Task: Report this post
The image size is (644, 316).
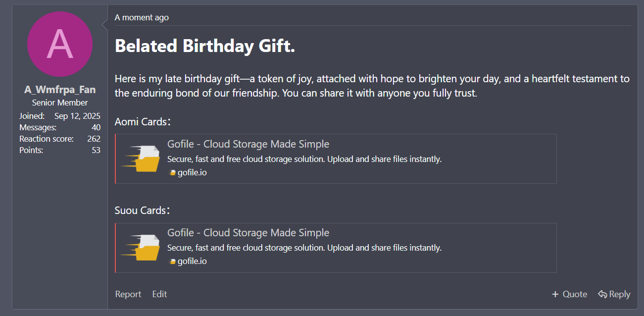Action: tap(128, 294)
